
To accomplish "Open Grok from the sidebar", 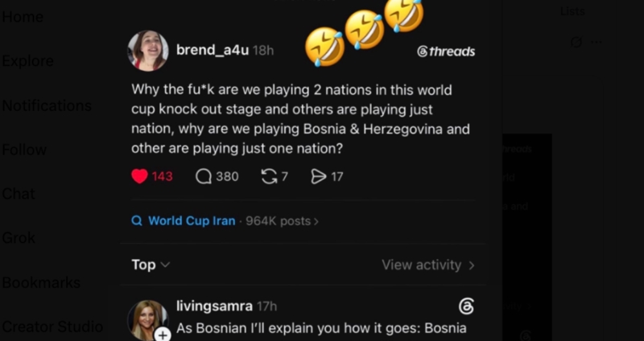I will pyautogui.click(x=19, y=238).
